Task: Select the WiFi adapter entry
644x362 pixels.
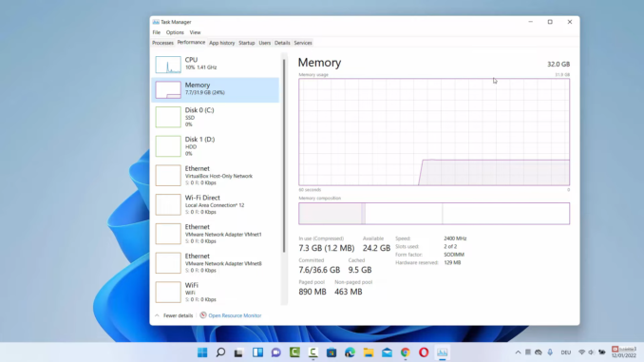Action: 216,292
